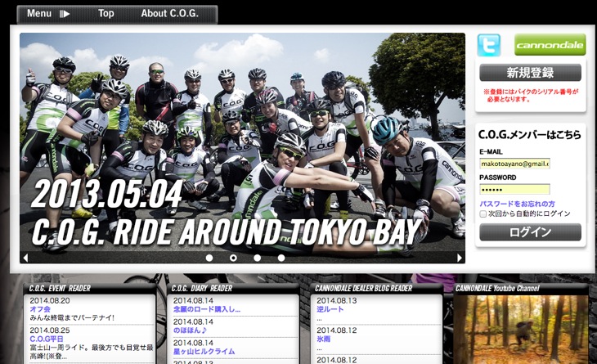Click the C.O.G.メンバーはこちら heading

530,134
